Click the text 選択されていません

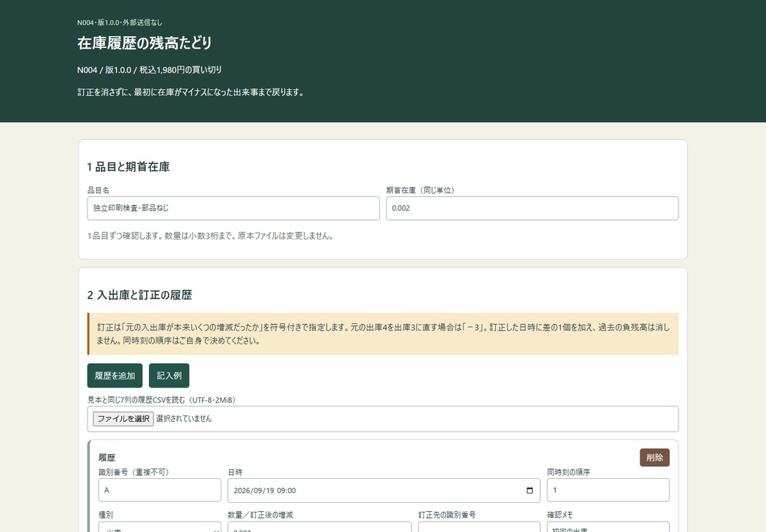coord(184,419)
